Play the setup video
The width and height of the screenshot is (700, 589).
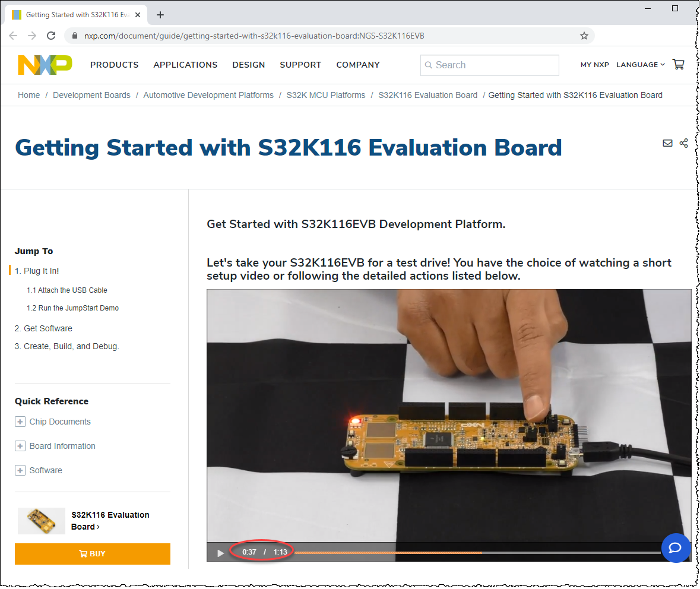220,553
